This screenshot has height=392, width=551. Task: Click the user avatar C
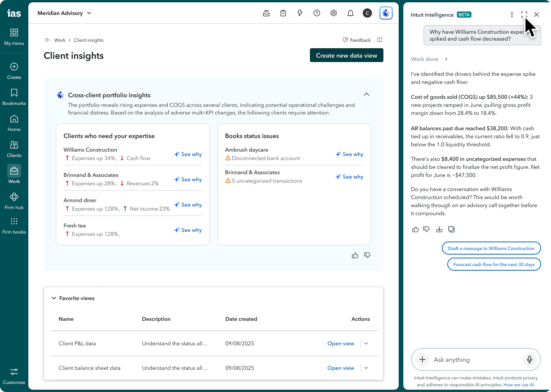[367, 13]
